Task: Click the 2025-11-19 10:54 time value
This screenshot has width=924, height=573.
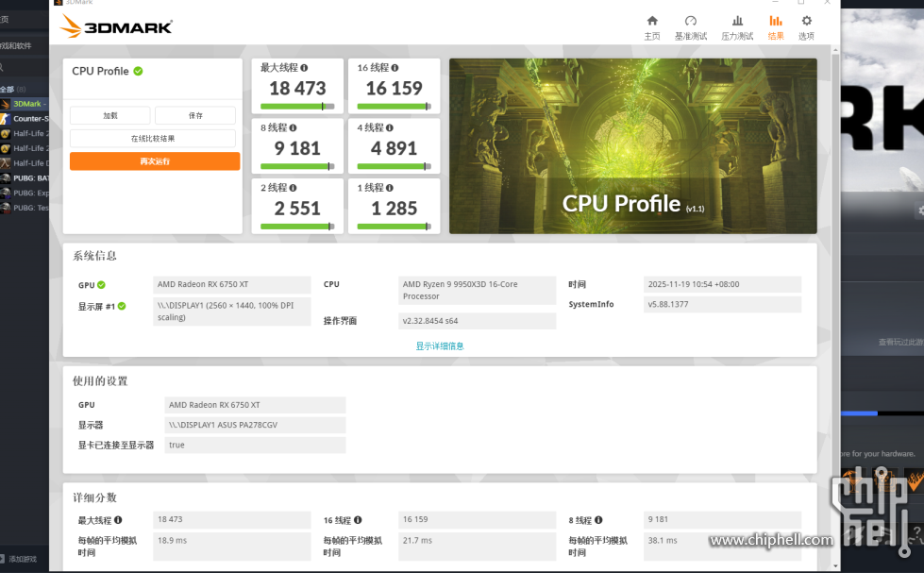Action: 722,285
